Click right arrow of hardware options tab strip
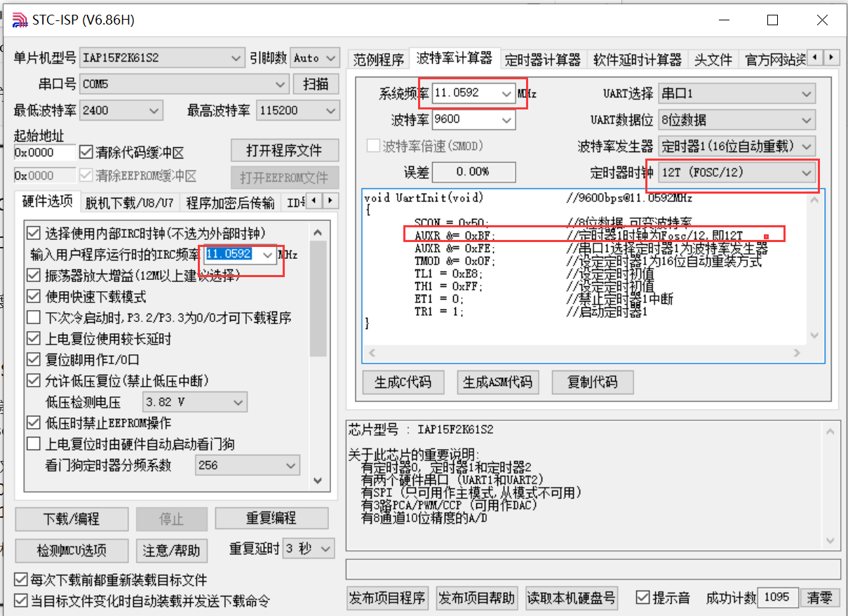The width and height of the screenshot is (848, 616). coord(329,201)
